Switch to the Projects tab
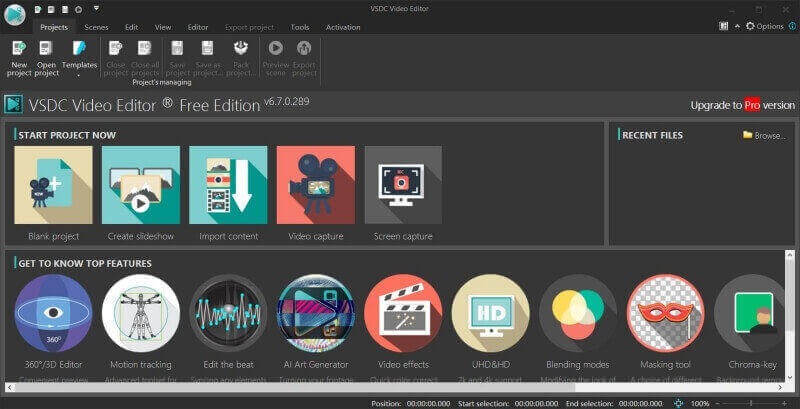Image resolution: width=800 pixels, height=409 pixels. (x=54, y=28)
